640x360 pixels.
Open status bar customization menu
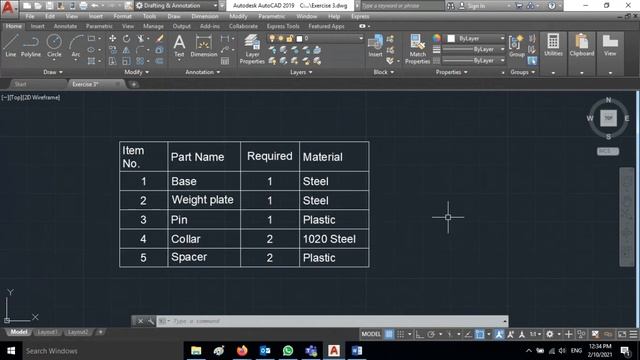pyautogui.click(x=633, y=334)
